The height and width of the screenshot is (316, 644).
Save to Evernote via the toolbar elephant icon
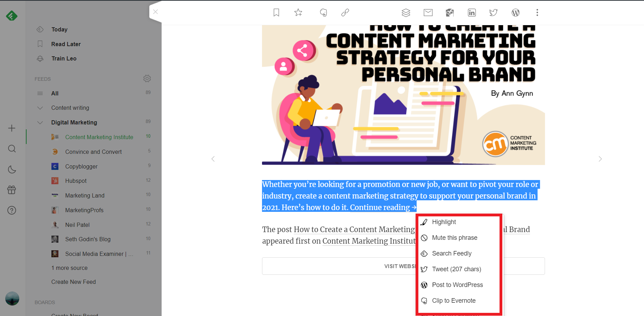tap(324, 13)
